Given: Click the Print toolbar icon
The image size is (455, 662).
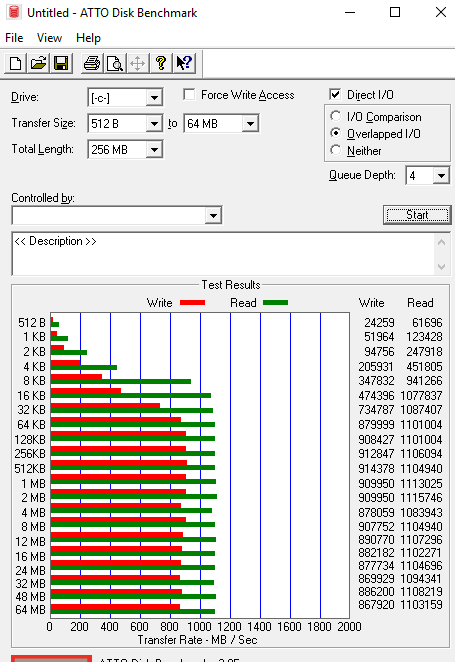Looking at the screenshot, I should click(x=92, y=64).
